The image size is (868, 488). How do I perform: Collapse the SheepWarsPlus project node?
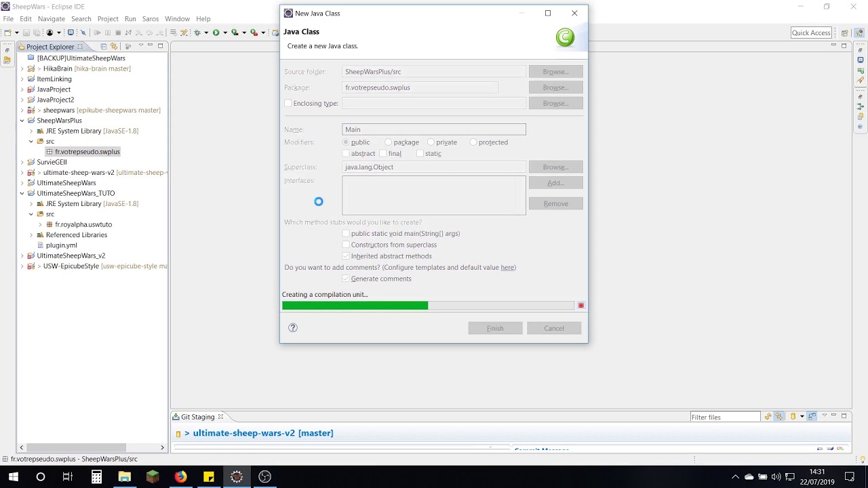tap(22, 121)
